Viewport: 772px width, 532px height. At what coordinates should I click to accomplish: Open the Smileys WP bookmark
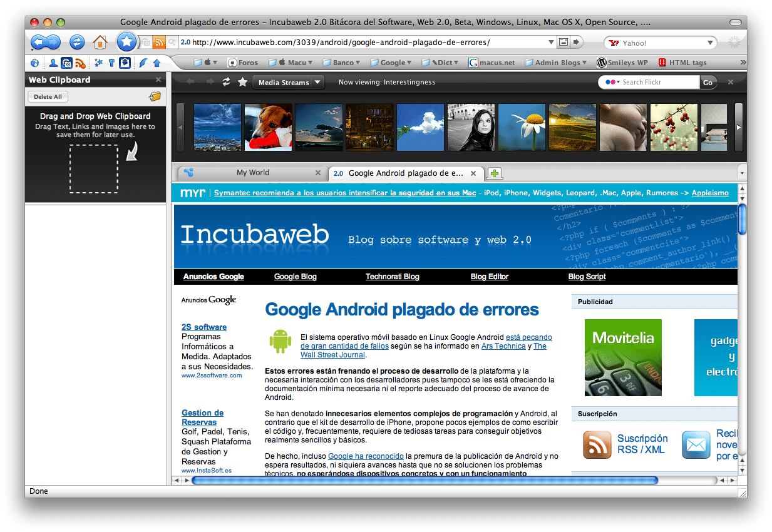622,63
